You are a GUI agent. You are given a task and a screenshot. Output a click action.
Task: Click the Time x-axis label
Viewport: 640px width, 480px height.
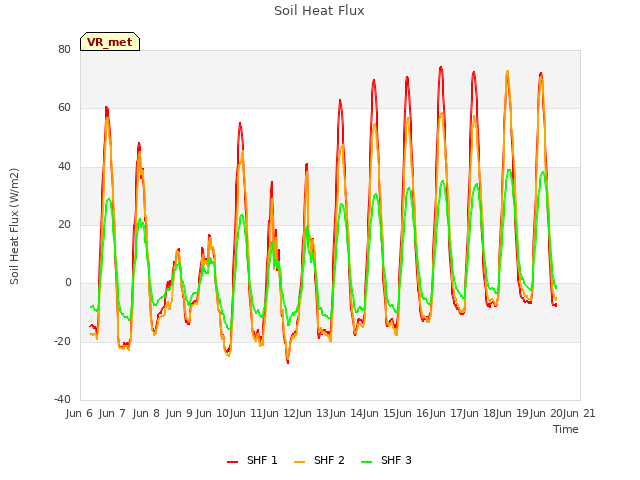click(x=566, y=429)
